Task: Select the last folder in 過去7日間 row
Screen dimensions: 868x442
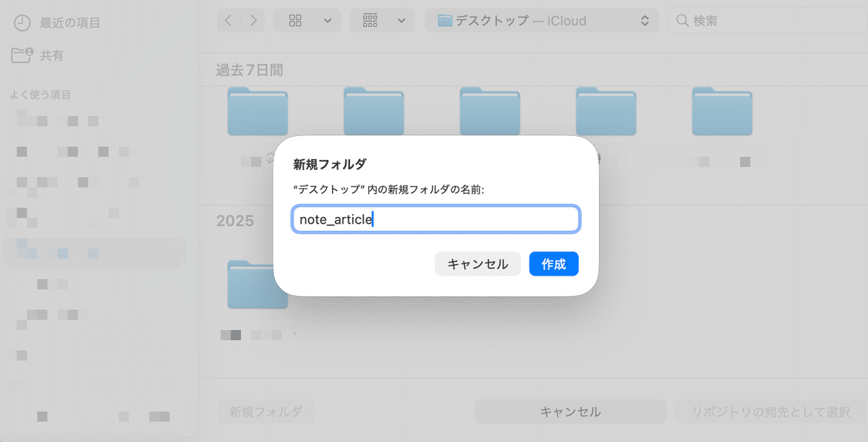Action: pyautogui.click(x=722, y=111)
